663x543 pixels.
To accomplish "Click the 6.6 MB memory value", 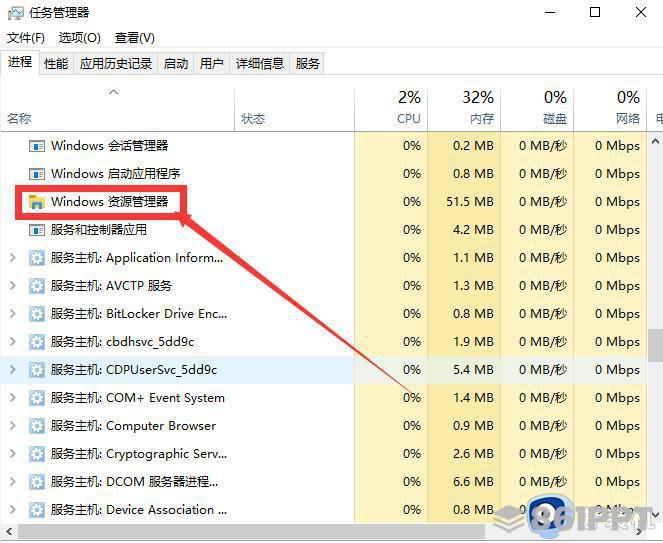I will click(x=473, y=482).
